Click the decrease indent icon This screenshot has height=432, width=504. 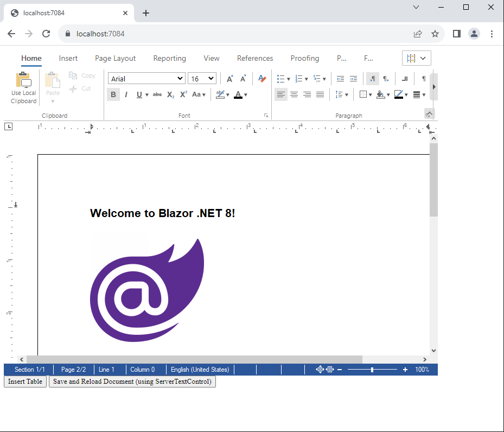[340, 79]
